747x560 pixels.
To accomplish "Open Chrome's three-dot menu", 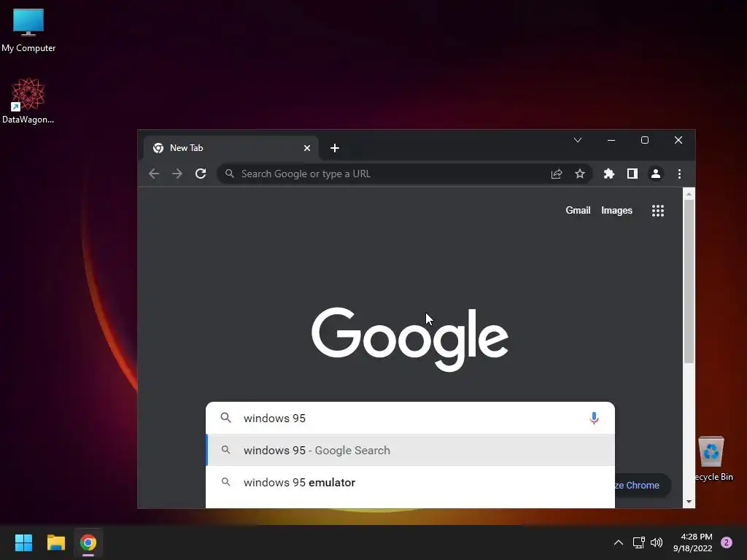I will coord(679,174).
